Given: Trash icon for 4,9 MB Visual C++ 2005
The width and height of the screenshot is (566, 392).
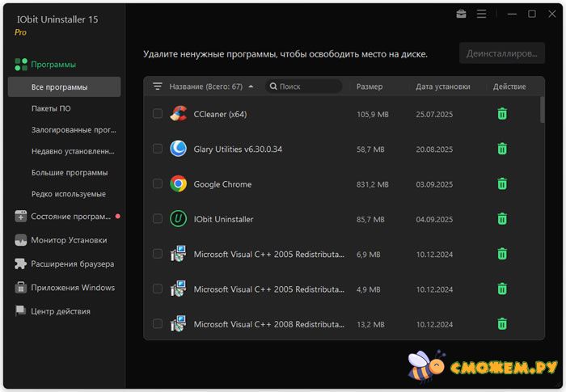Looking at the screenshot, I should pyautogui.click(x=502, y=289).
